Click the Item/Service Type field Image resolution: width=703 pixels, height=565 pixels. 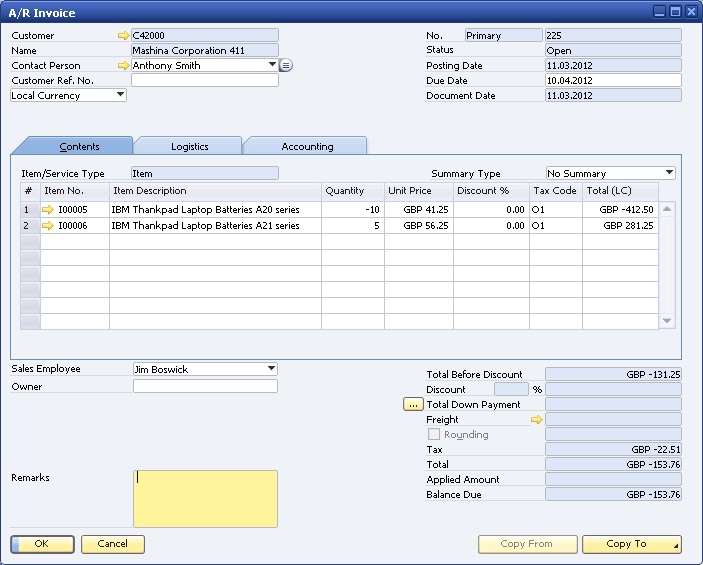[x=205, y=173]
